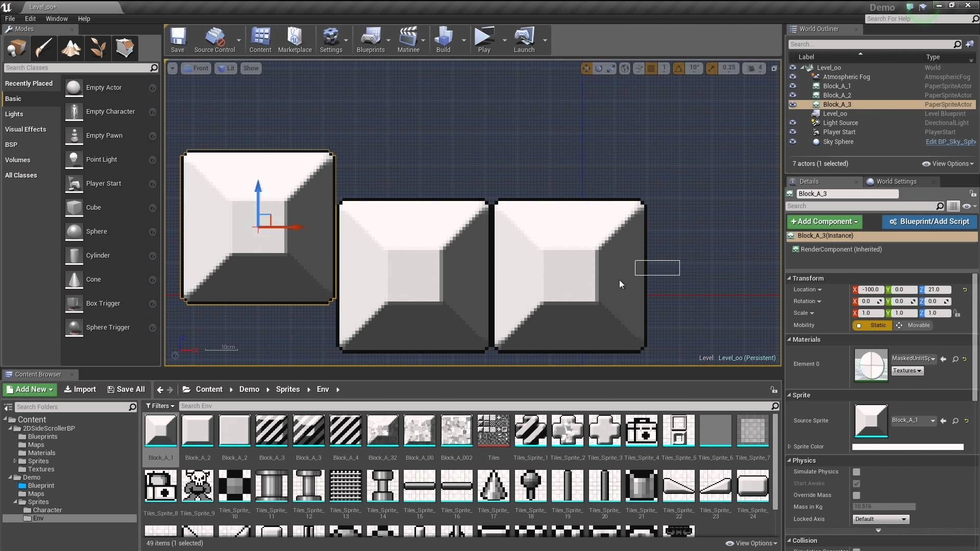Click the Sprite Color white swatch
Image resolution: width=980 pixels, height=551 pixels.
click(908, 447)
